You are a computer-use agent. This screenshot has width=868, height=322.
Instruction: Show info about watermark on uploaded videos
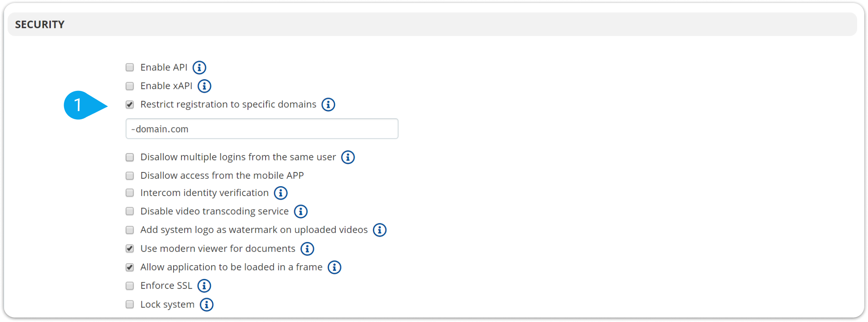click(x=379, y=230)
